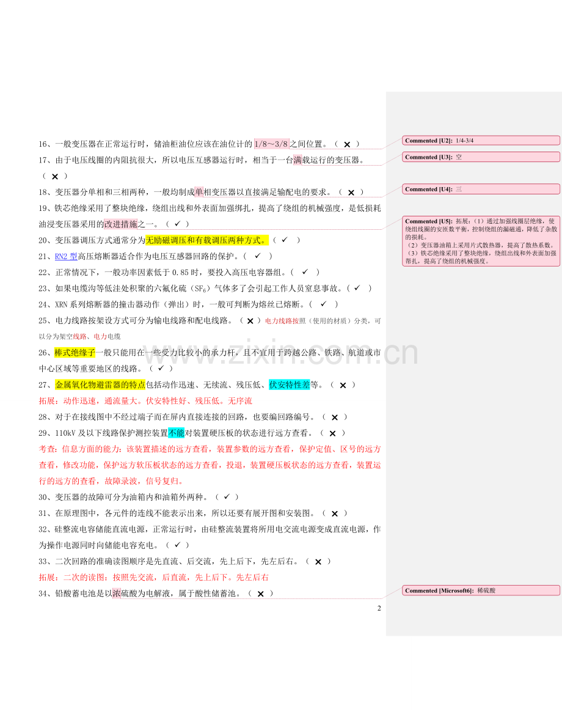Select comment U2 reading 1/4-3/4

point(481,141)
